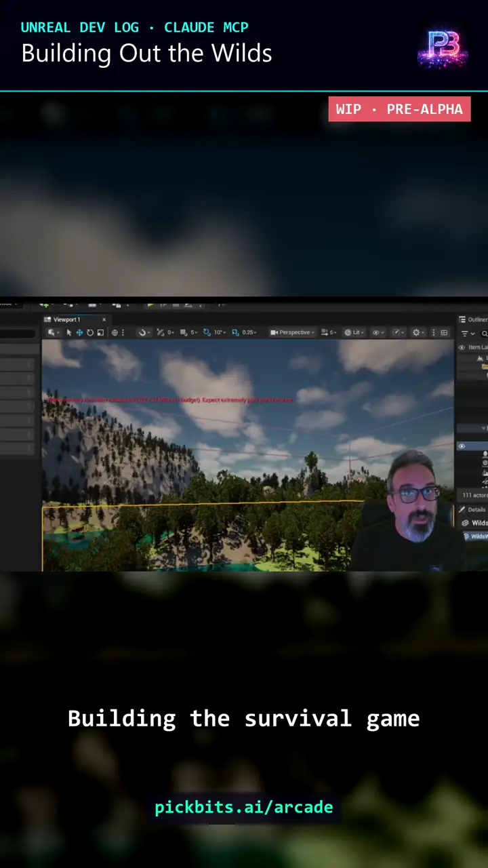Open the Outliner filter menu
The image size is (488, 868).
[468, 334]
